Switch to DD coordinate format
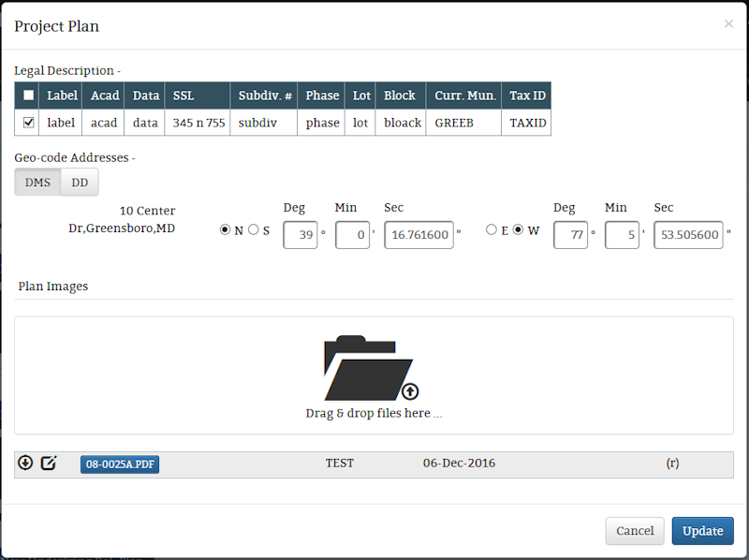This screenshot has height=560, width=749. tap(80, 183)
